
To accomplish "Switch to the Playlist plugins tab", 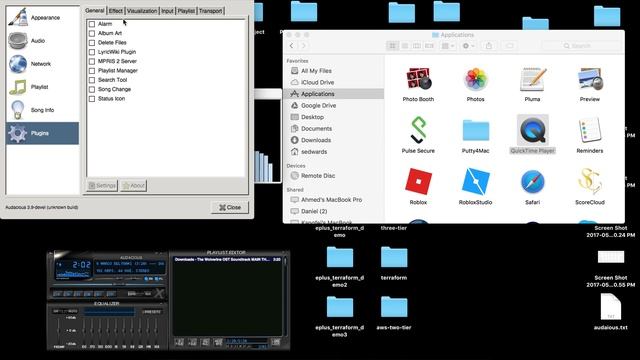I will click(x=186, y=11).
